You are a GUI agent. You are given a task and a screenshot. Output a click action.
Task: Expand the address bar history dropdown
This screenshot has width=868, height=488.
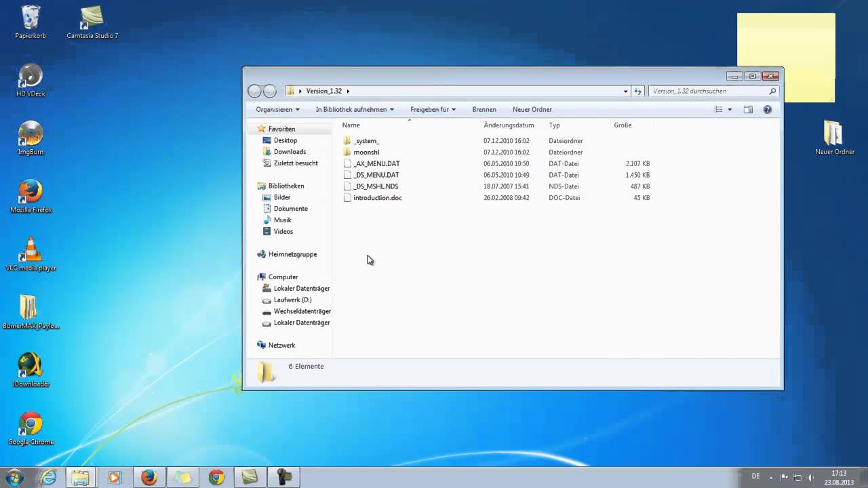point(625,91)
